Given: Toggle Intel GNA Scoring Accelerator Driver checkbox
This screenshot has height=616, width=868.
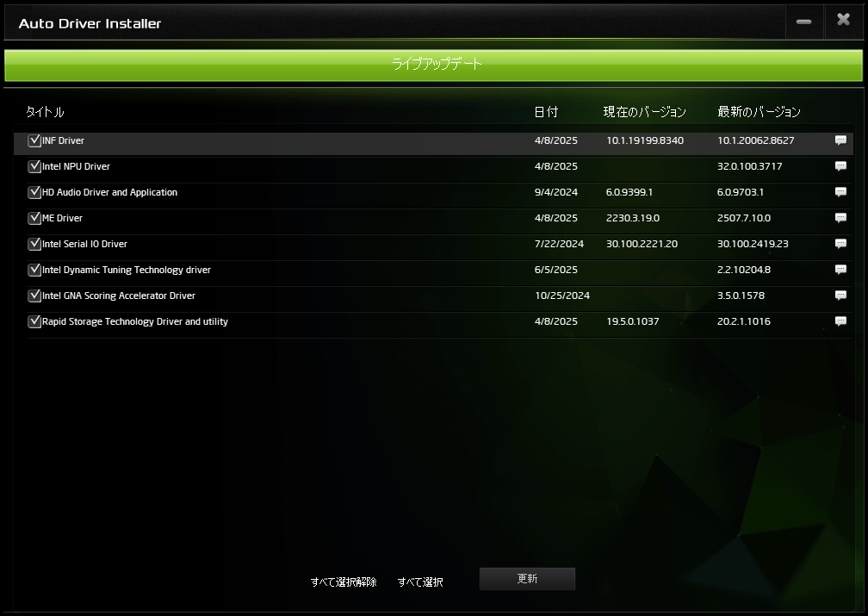Looking at the screenshot, I should pyautogui.click(x=34, y=296).
